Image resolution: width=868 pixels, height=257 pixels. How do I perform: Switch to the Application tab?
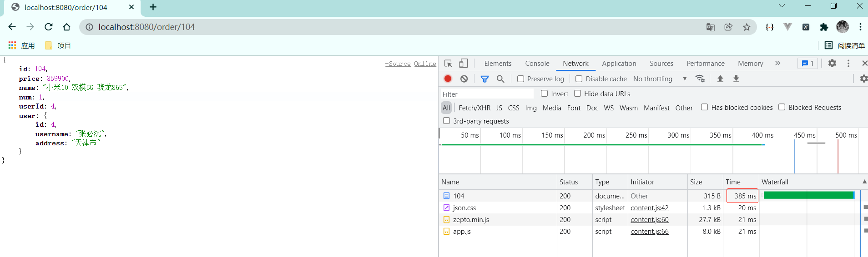tap(619, 64)
